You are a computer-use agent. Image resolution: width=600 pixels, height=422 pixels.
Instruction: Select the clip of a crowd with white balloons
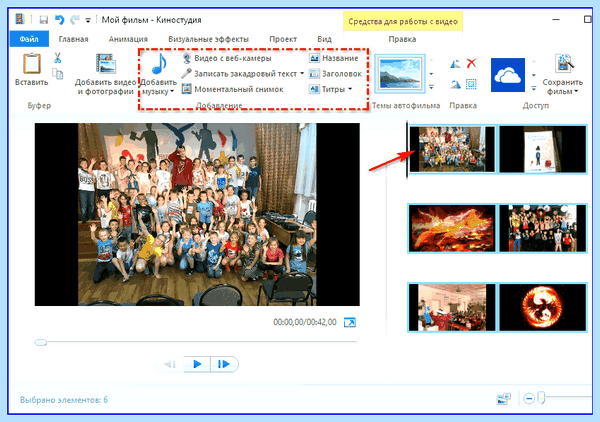pos(543,228)
